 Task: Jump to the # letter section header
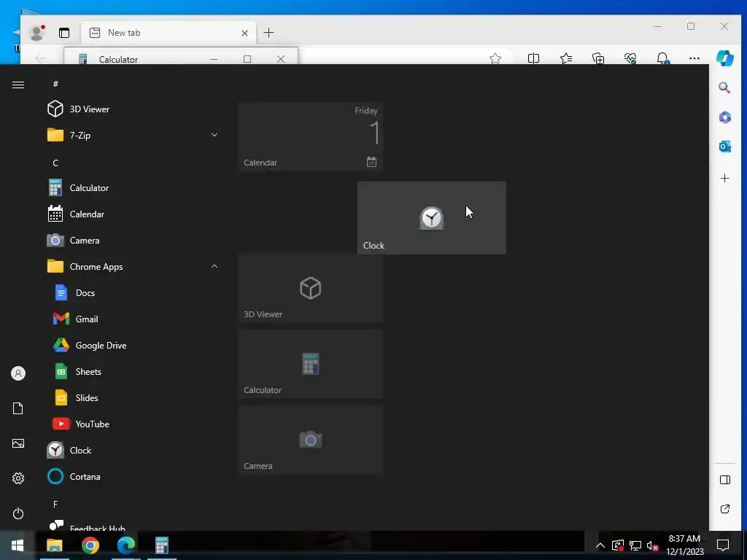tap(55, 84)
